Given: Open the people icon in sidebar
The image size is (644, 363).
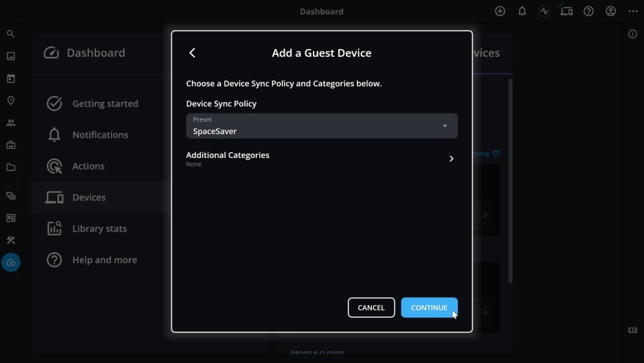Looking at the screenshot, I should pos(10,123).
